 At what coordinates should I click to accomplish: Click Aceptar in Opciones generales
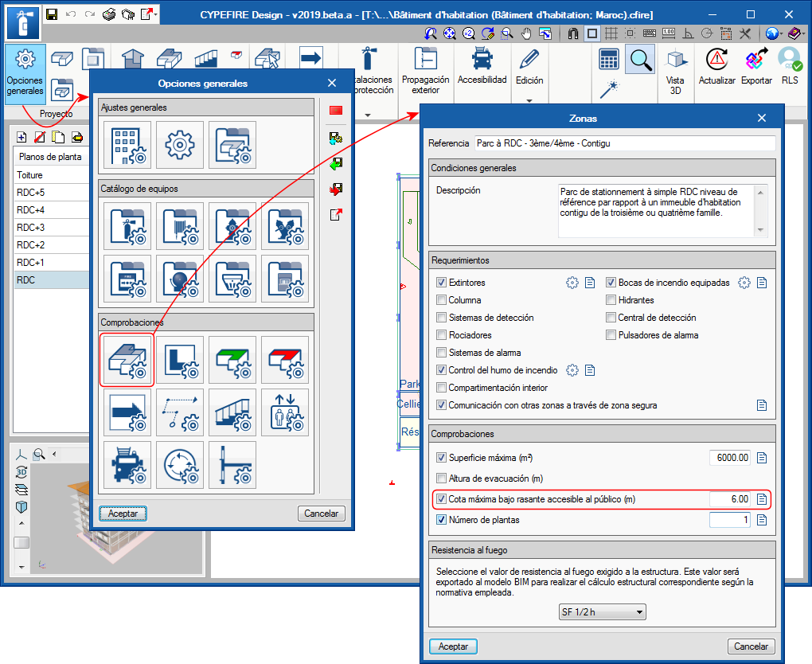click(123, 514)
